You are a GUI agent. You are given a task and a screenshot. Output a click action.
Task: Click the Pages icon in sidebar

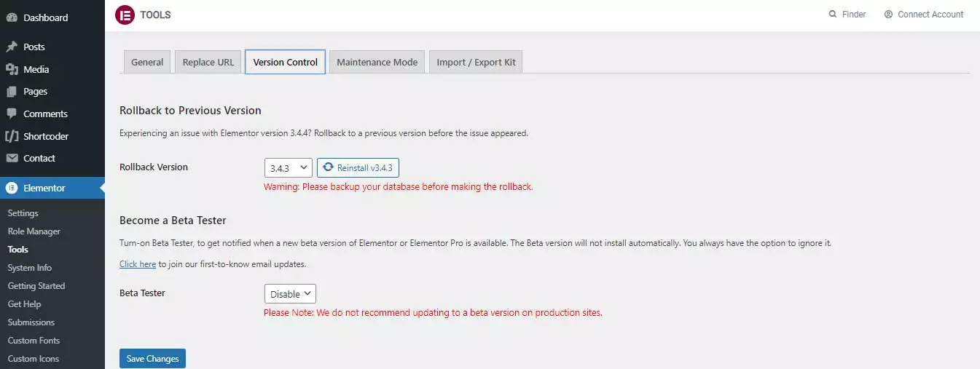[x=12, y=92]
